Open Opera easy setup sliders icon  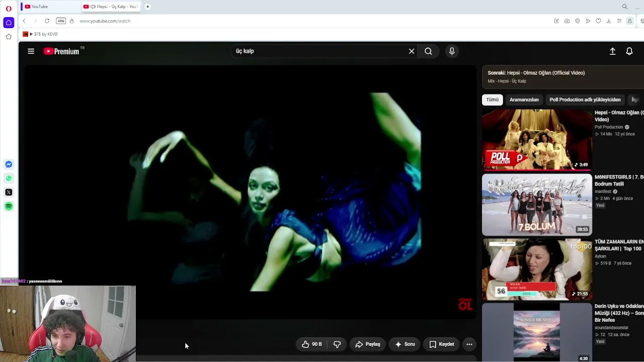coord(619,21)
